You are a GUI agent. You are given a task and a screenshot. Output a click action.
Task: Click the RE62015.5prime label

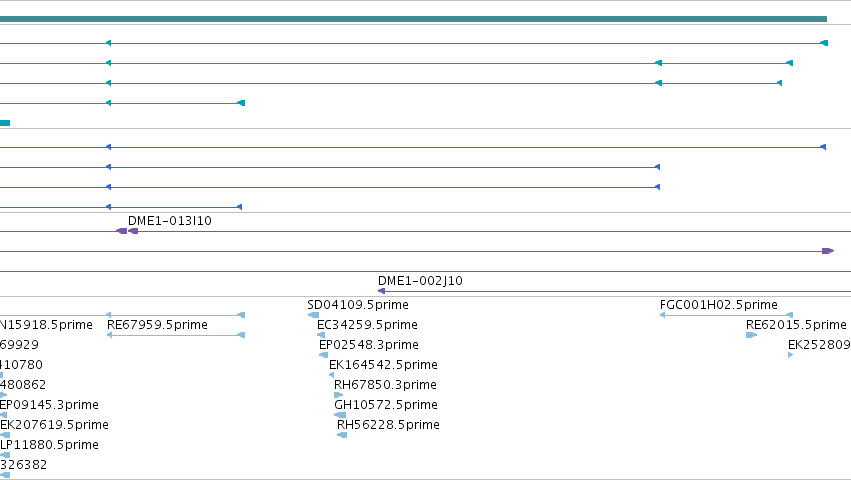coord(796,325)
